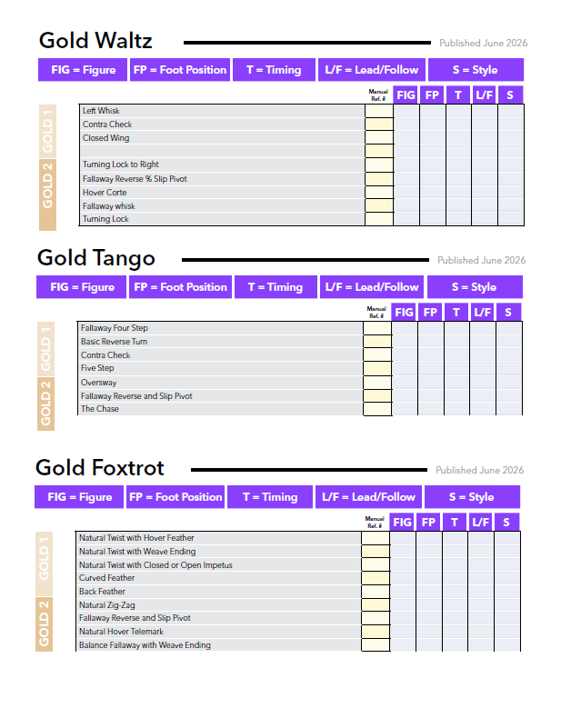Screen dimensions: 561x728
Task: Click the S cell for Oversway row
Action: point(509,383)
